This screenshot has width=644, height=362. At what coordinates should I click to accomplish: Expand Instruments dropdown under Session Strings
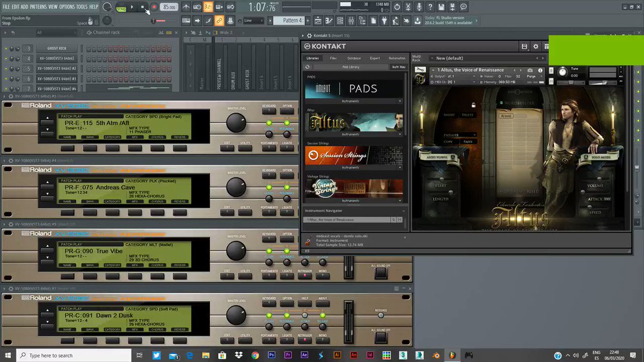click(x=354, y=167)
